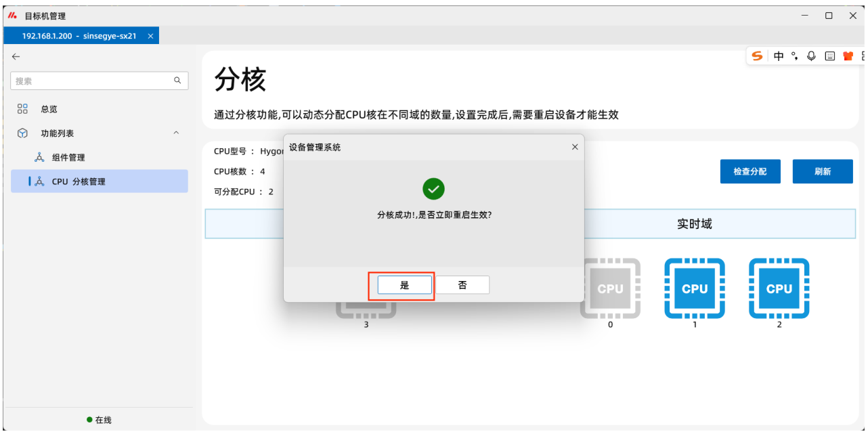The width and height of the screenshot is (868, 432).
Task: Select CPU core 3 icon
Action: click(366, 310)
